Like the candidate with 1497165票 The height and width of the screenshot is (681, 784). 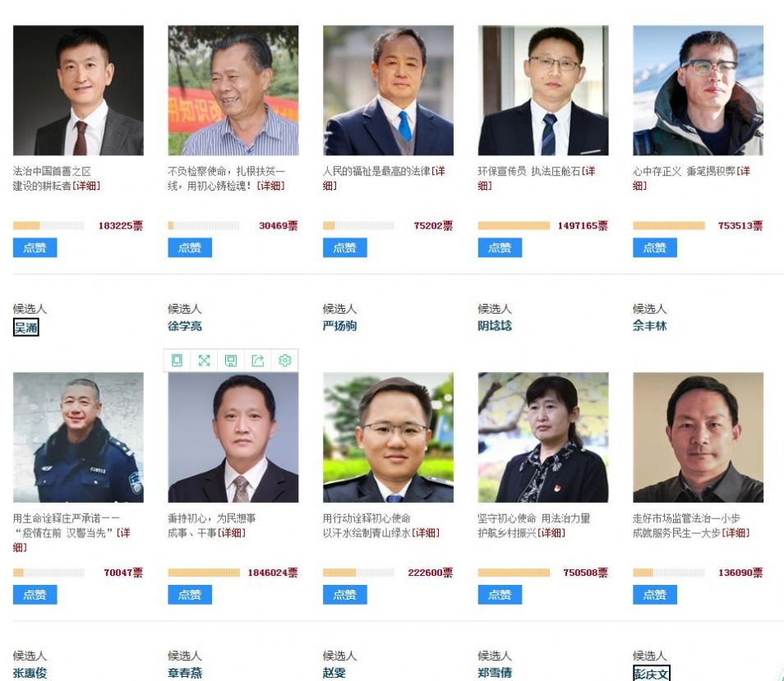click(500, 248)
